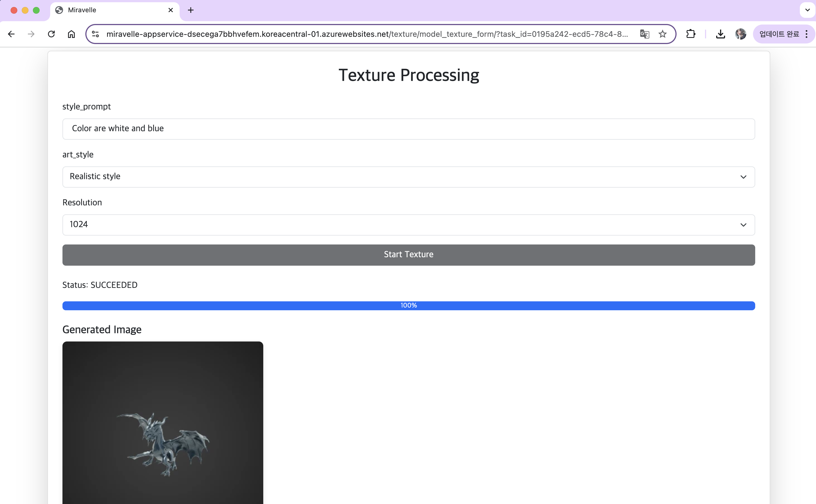Open the Resolution 1024 dropdown

[409, 225]
